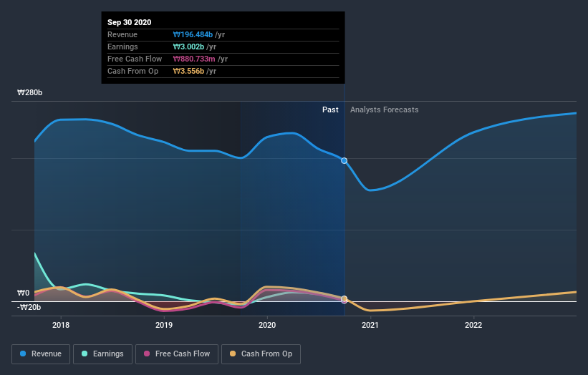Click the ₩3.556b cash from op value
This screenshot has height=375, width=588.
pyautogui.click(x=188, y=71)
